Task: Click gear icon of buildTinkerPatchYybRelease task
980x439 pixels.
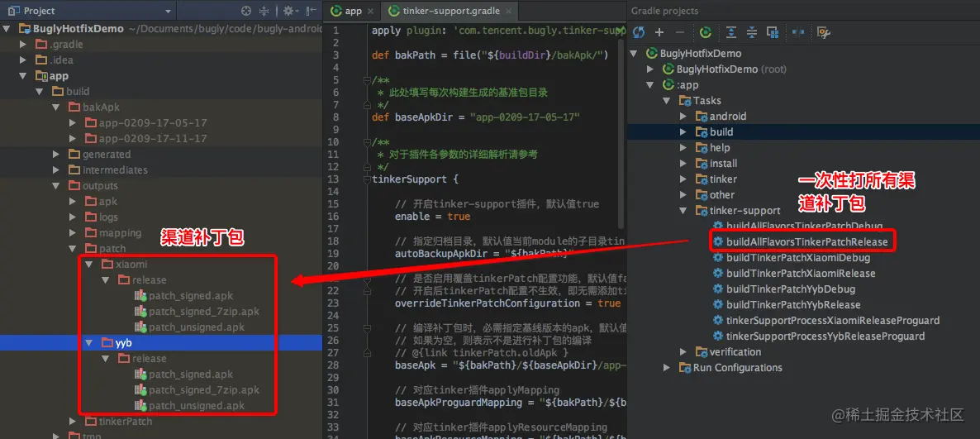Action: (x=718, y=304)
